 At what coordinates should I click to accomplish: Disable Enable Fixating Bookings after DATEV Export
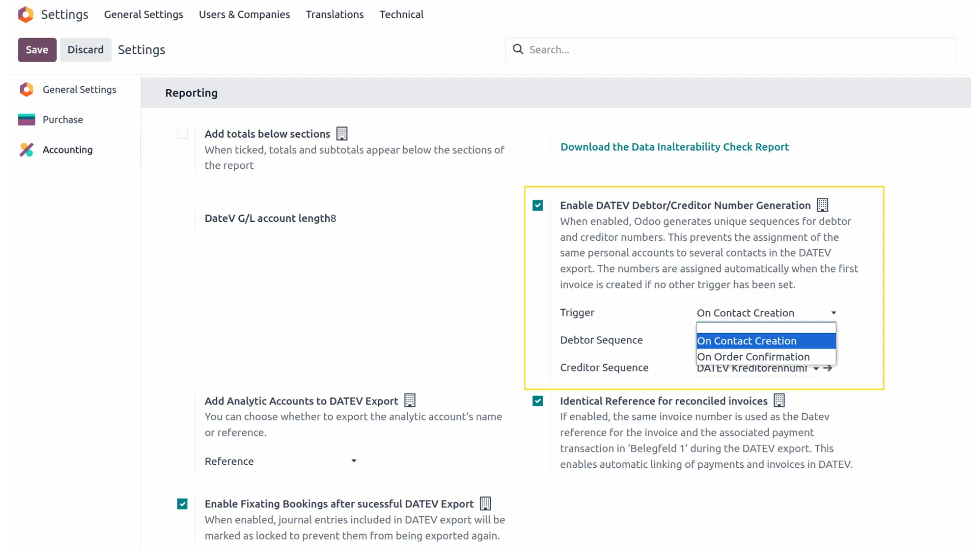182,504
